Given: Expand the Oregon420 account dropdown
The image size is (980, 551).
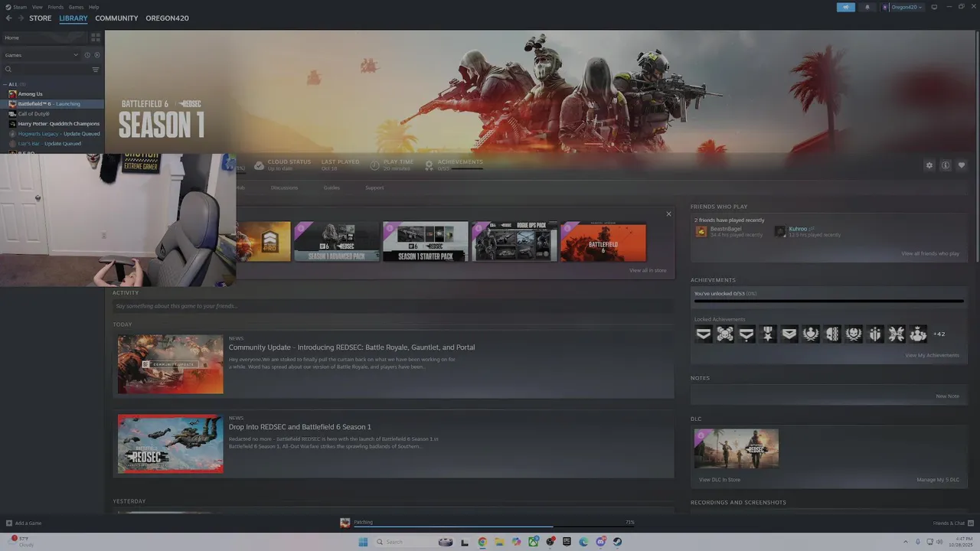Looking at the screenshot, I should [x=902, y=7].
